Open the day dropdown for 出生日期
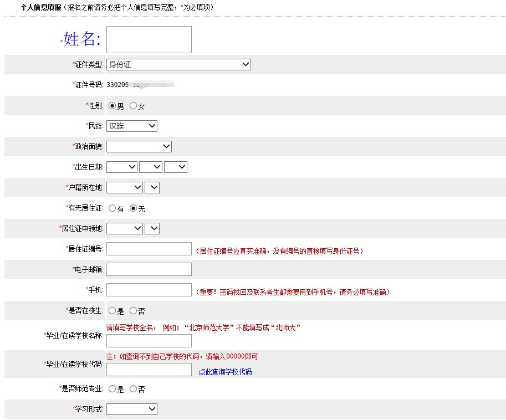 click(x=176, y=167)
